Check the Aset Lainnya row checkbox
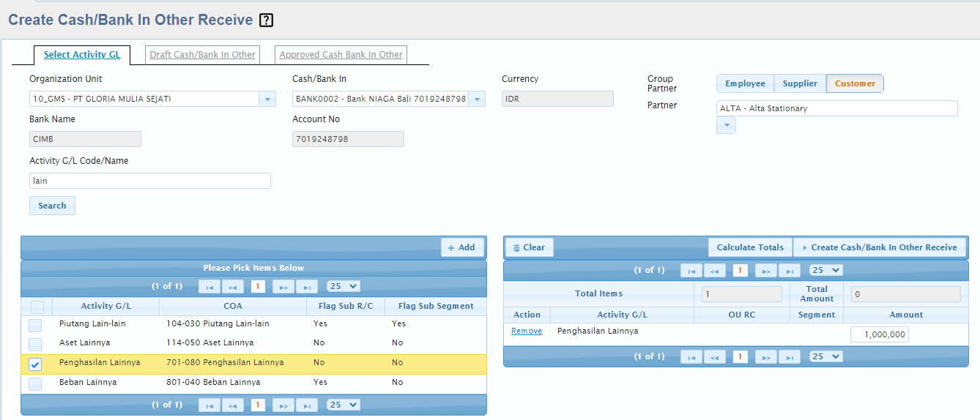Screen dimensions: 980x420 pyautogui.click(x=35, y=344)
